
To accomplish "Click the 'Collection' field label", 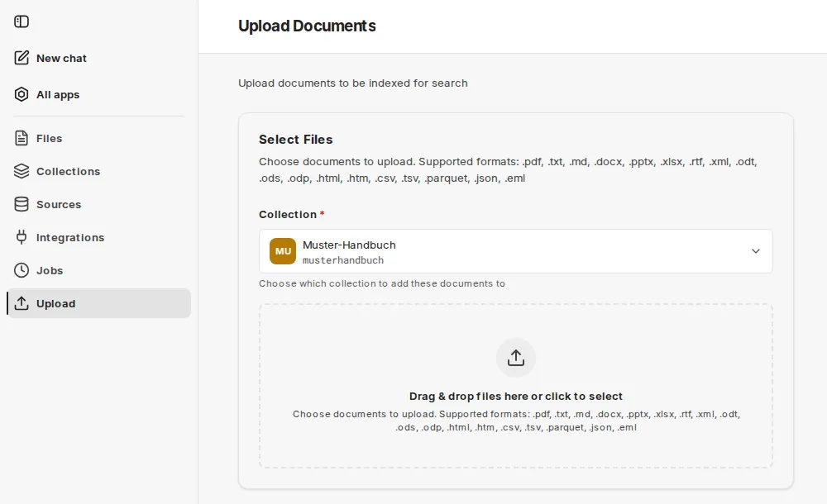I will (288, 215).
